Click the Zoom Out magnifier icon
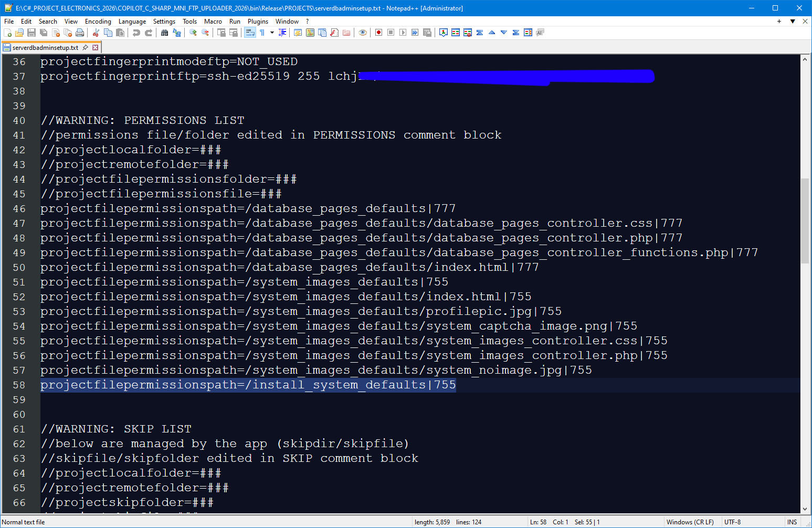 pyautogui.click(x=205, y=33)
